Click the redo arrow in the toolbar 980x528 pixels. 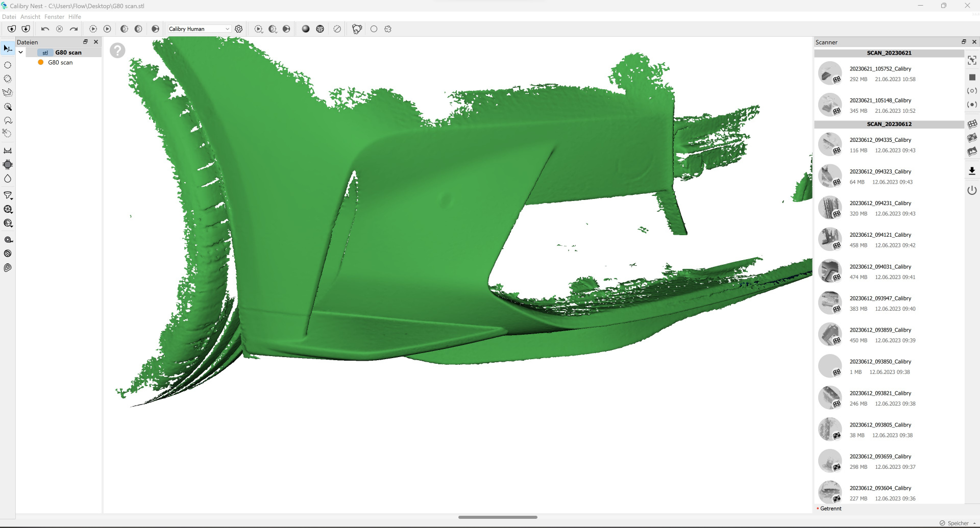click(x=74, y=29)
